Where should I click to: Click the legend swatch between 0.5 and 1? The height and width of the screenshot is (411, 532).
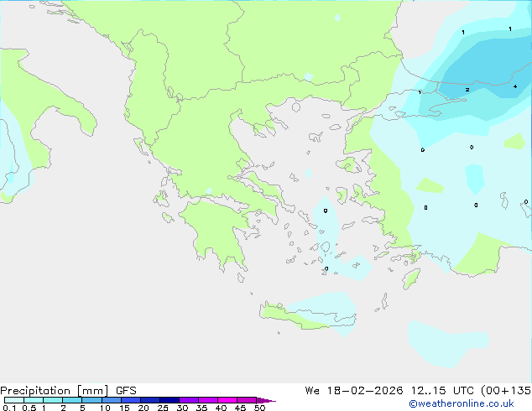pos(34,400)
